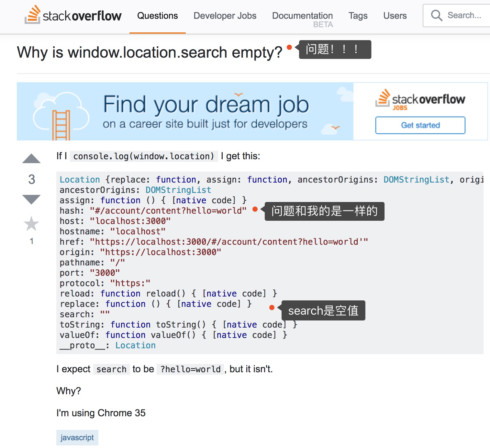Go to Developer Jobs
This screenshot has height=448, width=490.
click(x=225, y=16)
